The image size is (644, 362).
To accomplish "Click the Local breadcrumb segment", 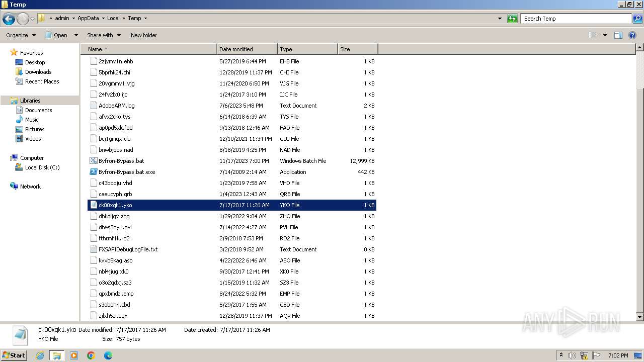I will (113, 18).
